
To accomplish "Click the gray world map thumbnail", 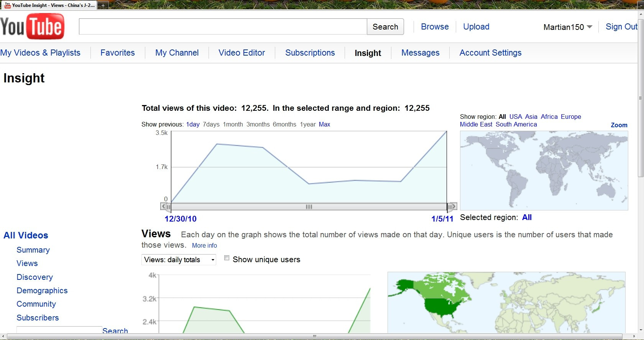I will [544, 171].
